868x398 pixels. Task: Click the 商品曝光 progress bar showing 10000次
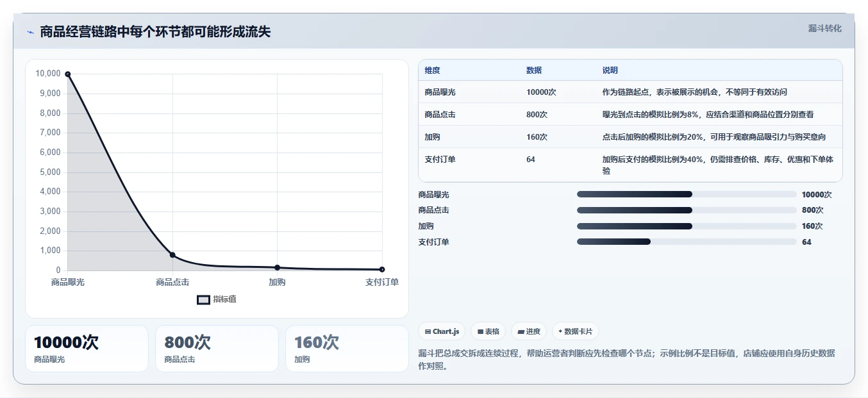(687, 194)
